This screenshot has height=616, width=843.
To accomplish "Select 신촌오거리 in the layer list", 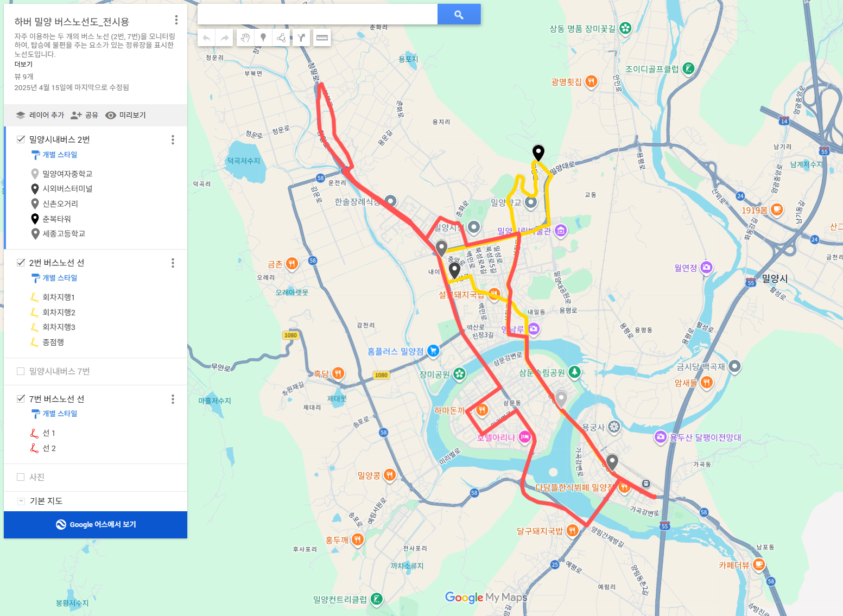I will pos(60,204).
